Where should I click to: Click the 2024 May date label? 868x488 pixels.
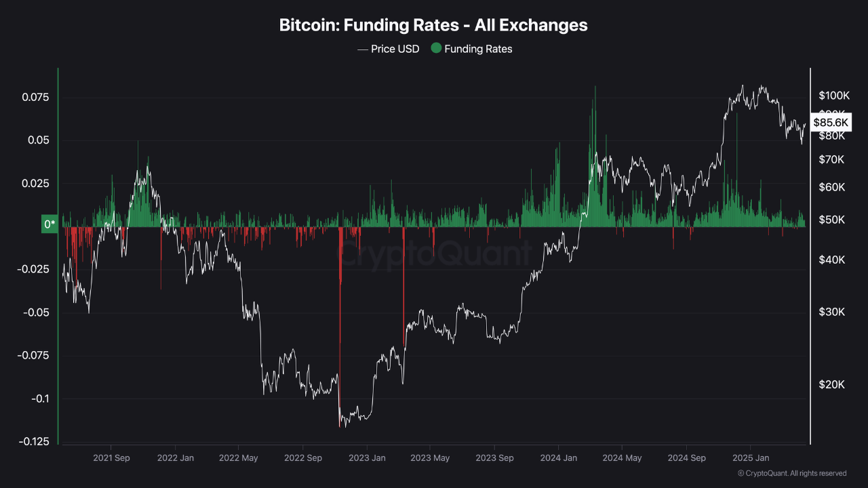[x=622, y=458]
